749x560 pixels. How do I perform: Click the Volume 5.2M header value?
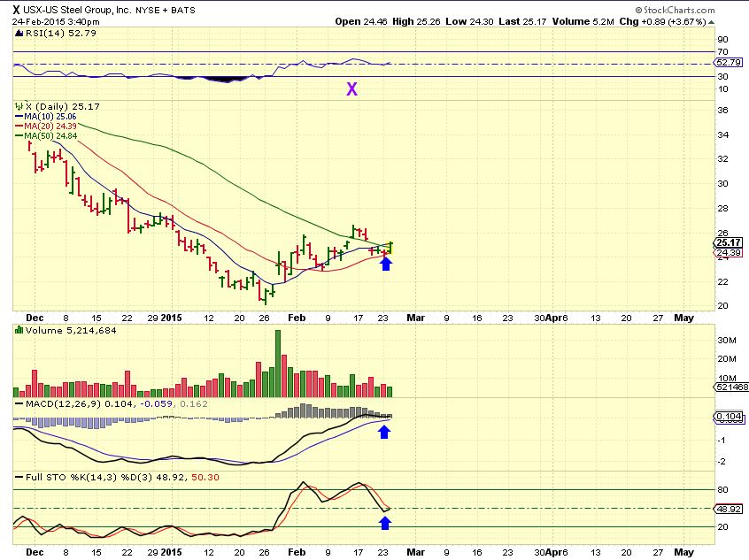point(583,21)
